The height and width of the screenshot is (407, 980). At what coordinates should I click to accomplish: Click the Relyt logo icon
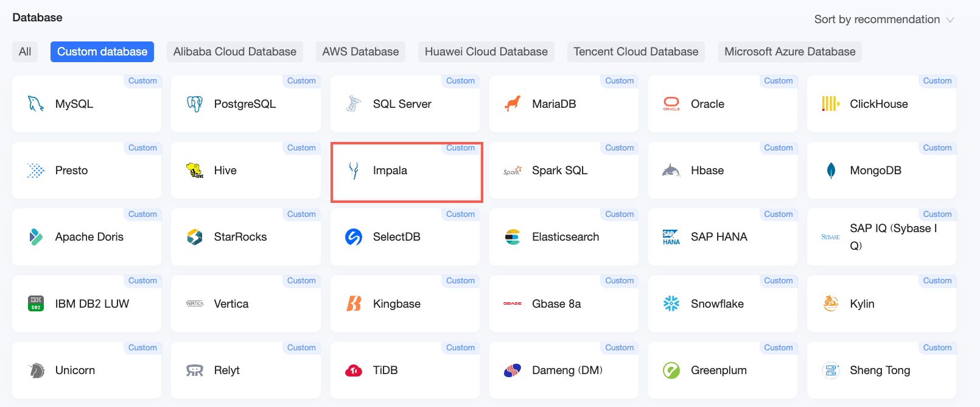(x=195, y=370)
